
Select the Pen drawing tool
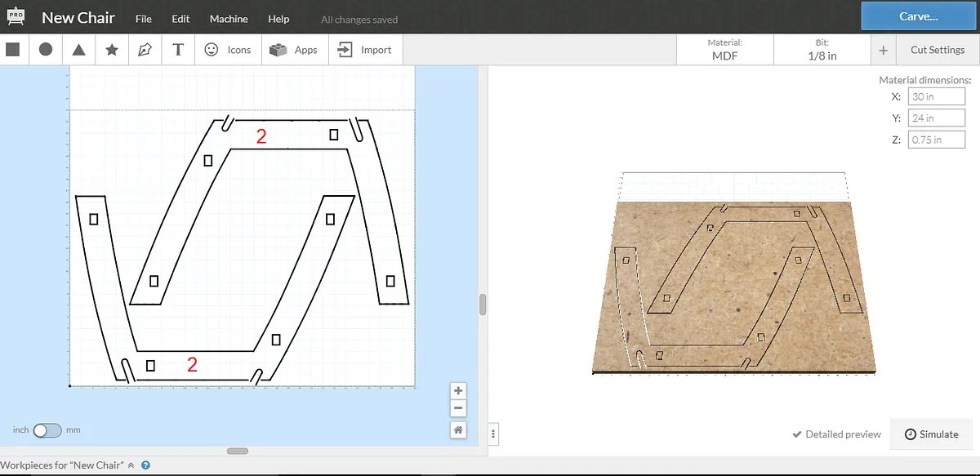145,50
